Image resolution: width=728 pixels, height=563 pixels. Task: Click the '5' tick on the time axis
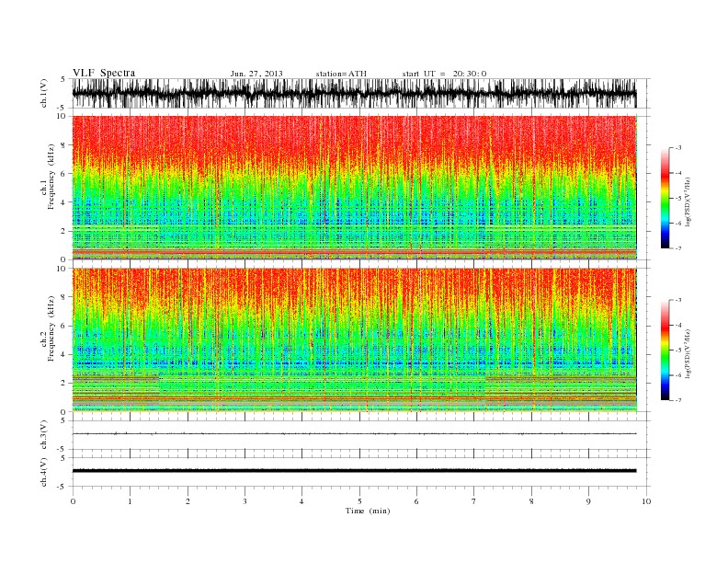(359, 501)
